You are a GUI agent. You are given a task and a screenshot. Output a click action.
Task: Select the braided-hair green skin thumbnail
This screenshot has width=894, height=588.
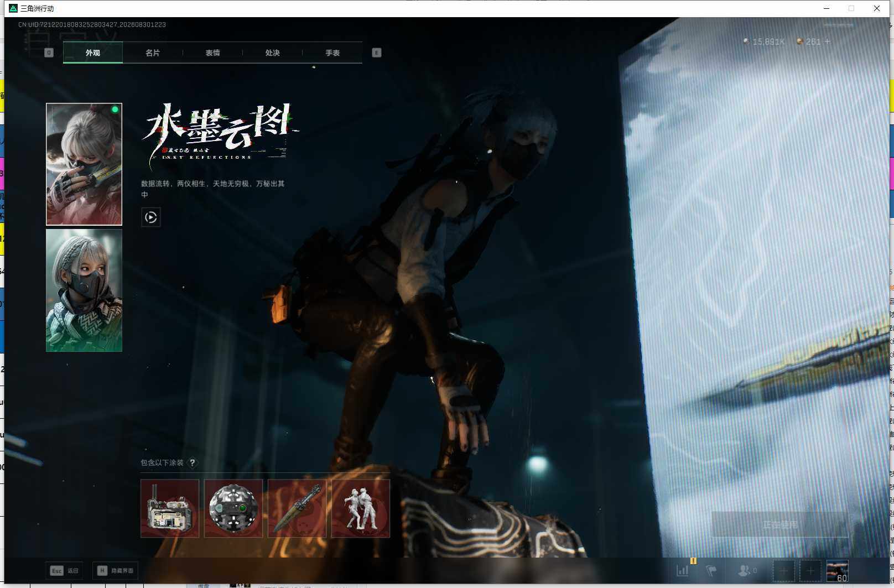pos(84,290)
